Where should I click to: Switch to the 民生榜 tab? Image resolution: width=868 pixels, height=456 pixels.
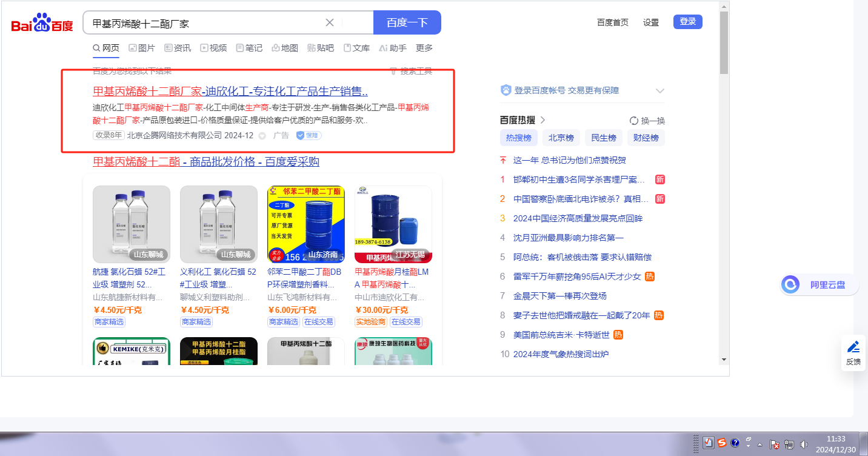(x=604, y=138)
